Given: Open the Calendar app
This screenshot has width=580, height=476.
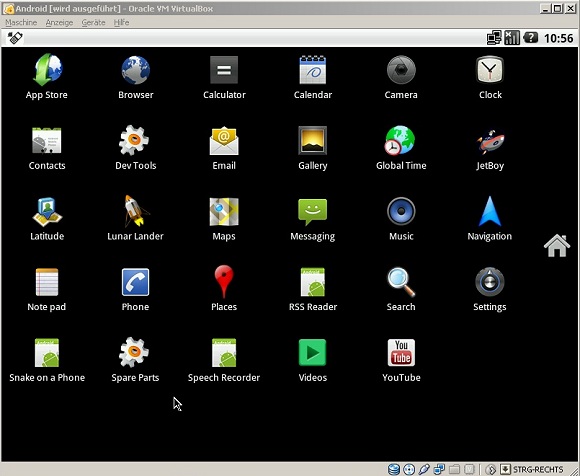Looking at the screenshot, I should pyautogui.click(x=313, y=77).
